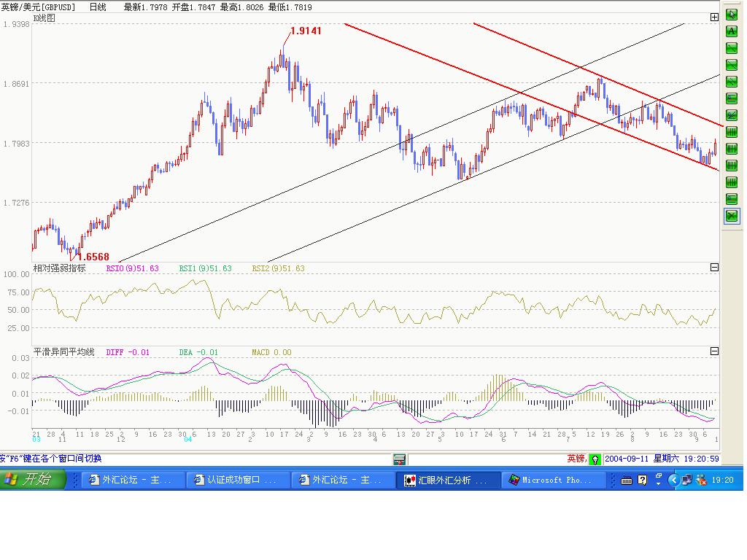This screenshot has height=560, width=747.
Task: Click messenger tray icon with red X
Action: (x=701, y=480)
